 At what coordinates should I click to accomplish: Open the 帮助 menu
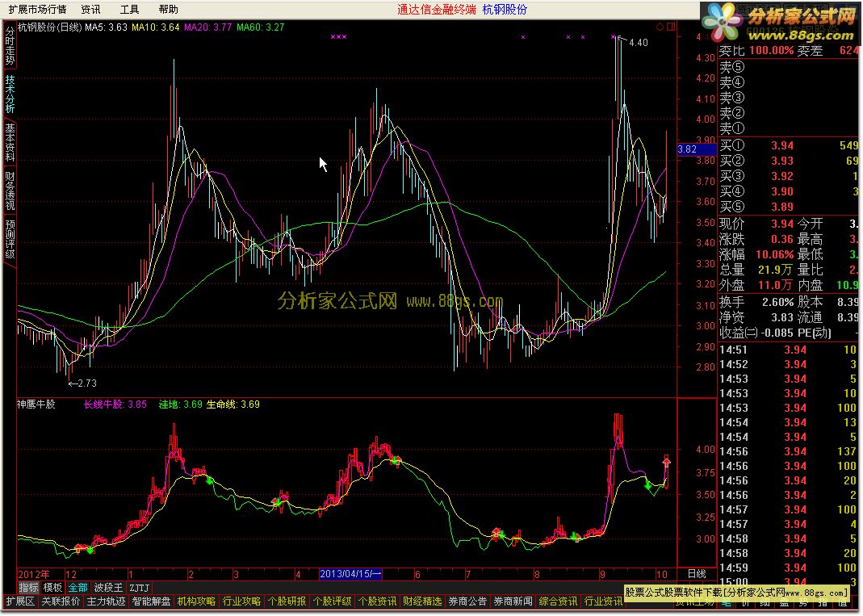(x=168, y=10)
